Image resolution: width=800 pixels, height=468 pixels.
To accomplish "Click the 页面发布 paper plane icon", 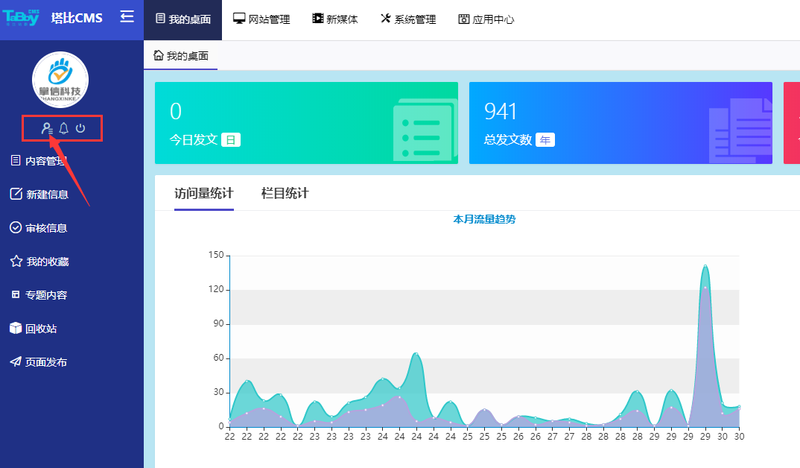I will [x=15, y=362].
